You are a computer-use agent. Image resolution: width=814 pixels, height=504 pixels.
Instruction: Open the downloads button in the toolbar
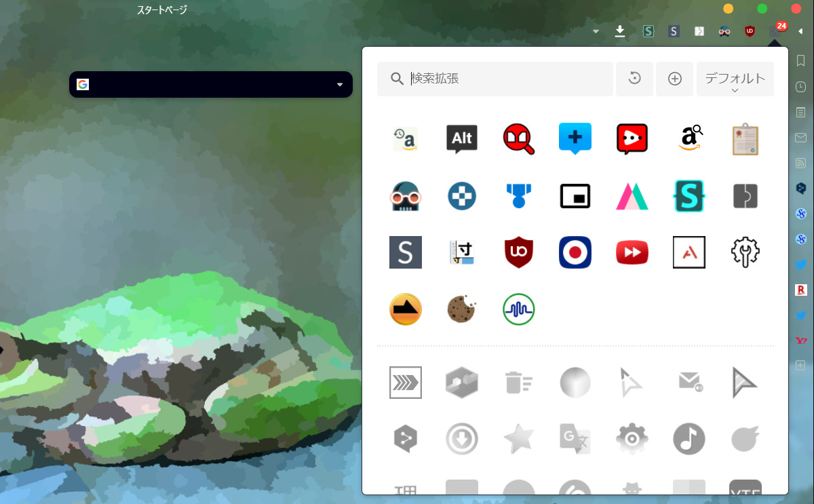click(620, 31)
